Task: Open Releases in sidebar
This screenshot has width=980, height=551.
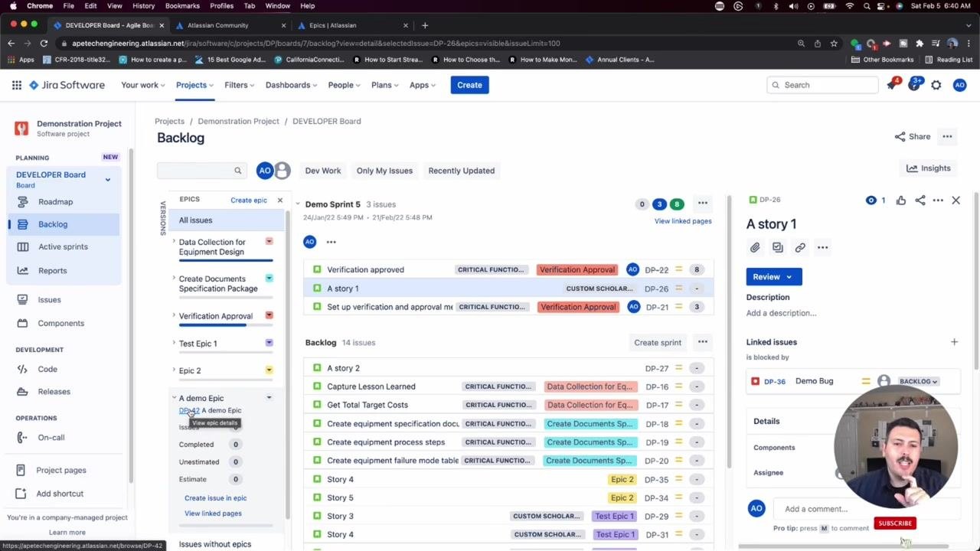Action: click(54, 391)
